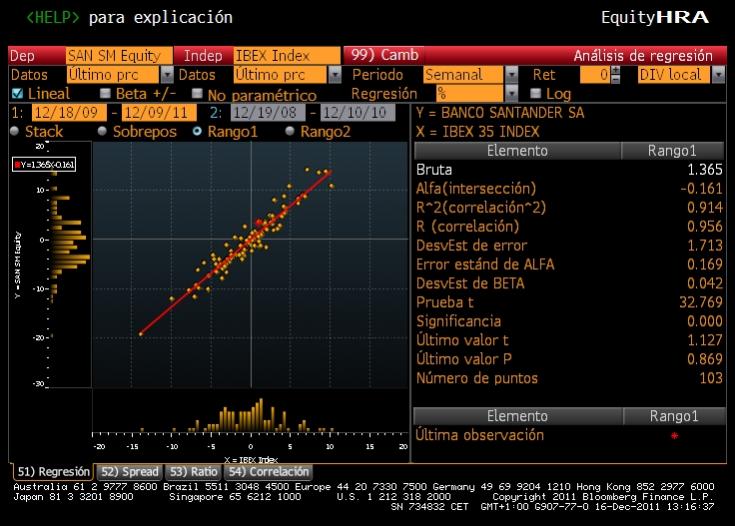The image size is (735, 526).
Task: Click the lower Rango1 column header
Action: click(x=674, y=416)
